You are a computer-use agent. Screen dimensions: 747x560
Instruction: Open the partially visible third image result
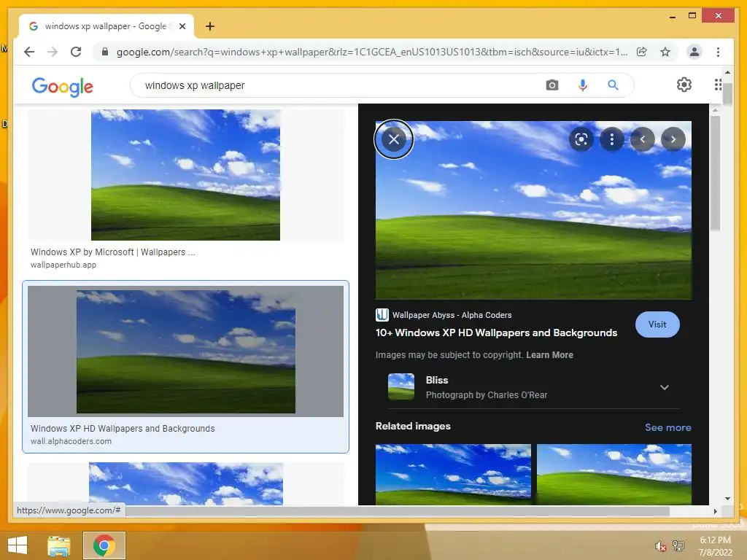click(186, 483)
